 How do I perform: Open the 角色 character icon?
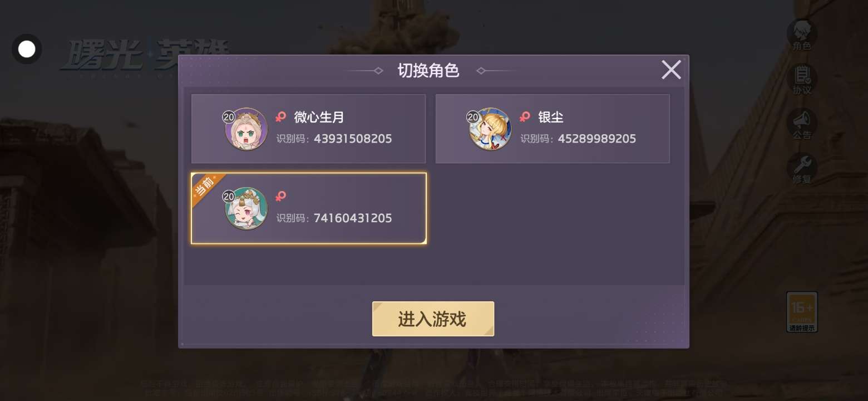802,36
